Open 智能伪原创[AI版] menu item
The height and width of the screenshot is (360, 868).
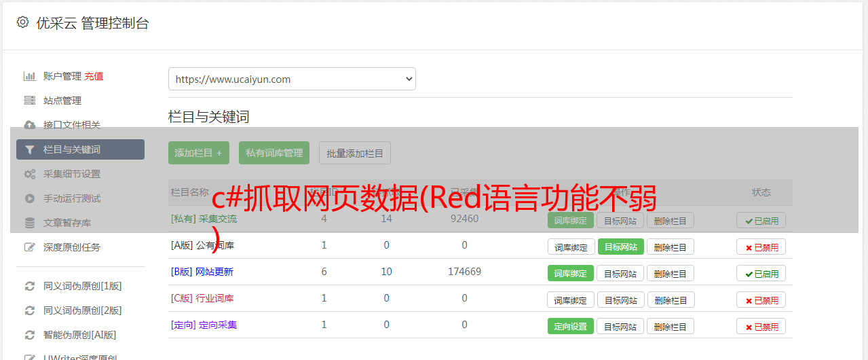click(x=80, y=335)
